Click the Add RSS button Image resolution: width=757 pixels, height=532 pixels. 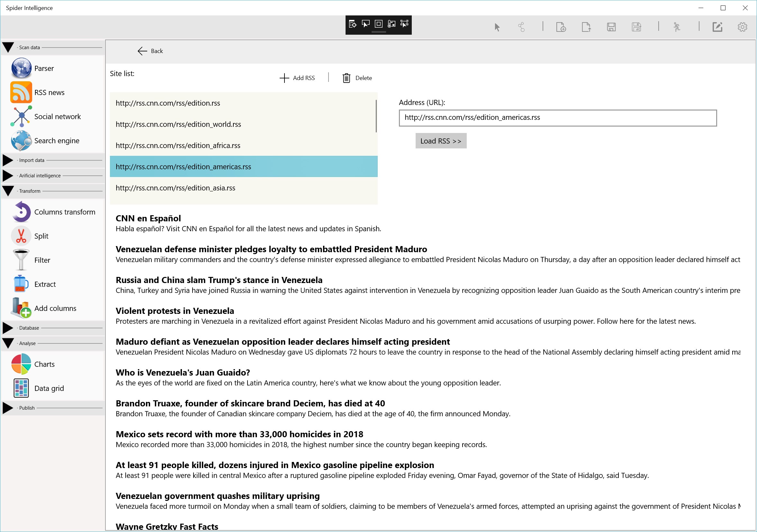point(297,78)
